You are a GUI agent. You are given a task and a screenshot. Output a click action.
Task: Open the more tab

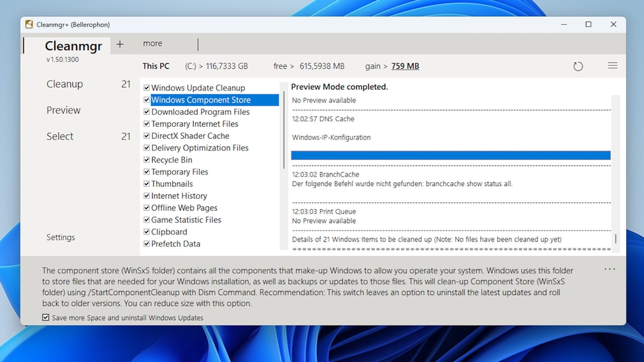coord(152,43)
